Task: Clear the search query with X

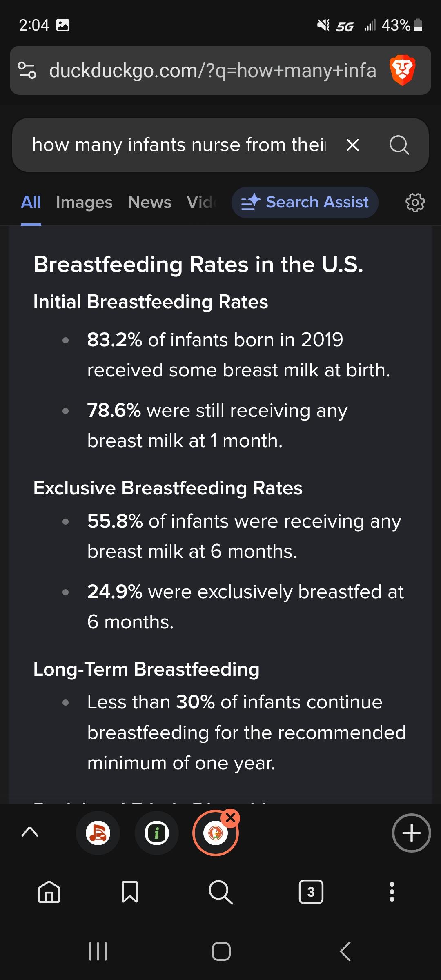Action: pyautogui.click(x=352, y=145)
